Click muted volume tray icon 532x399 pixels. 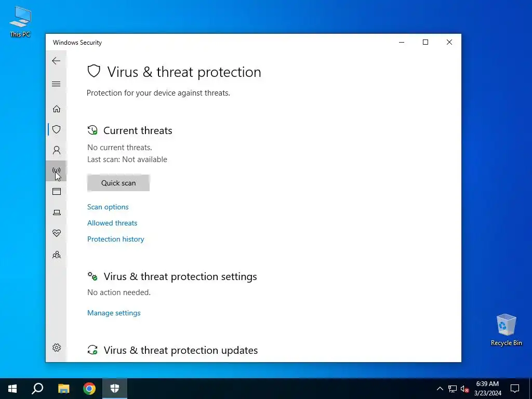(x=465, y=389)
